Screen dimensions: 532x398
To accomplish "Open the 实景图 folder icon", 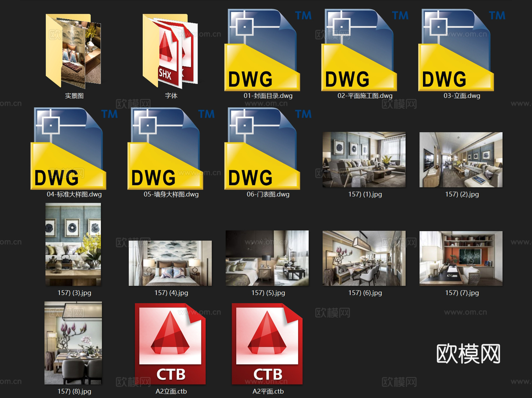I will coord(73,51).
